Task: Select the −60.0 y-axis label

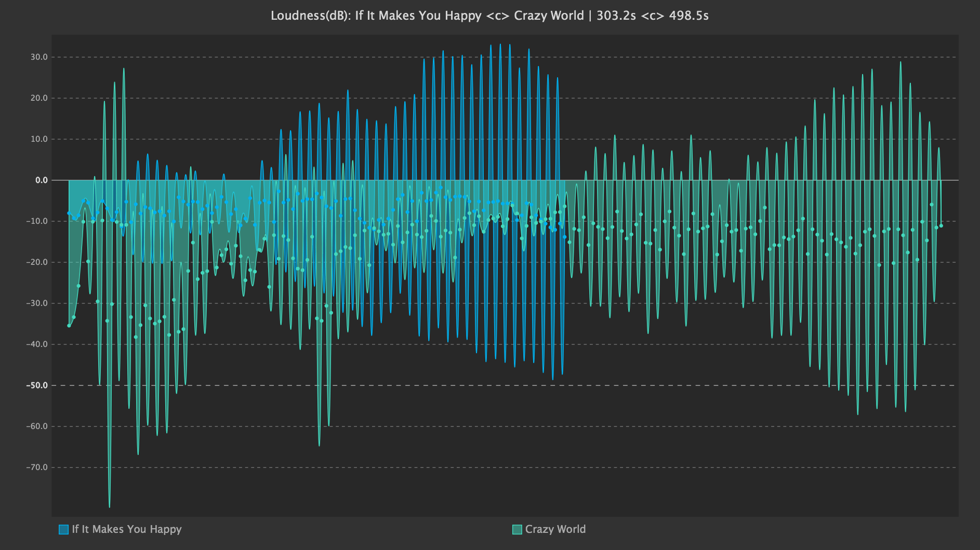Action: coord(37,426)
